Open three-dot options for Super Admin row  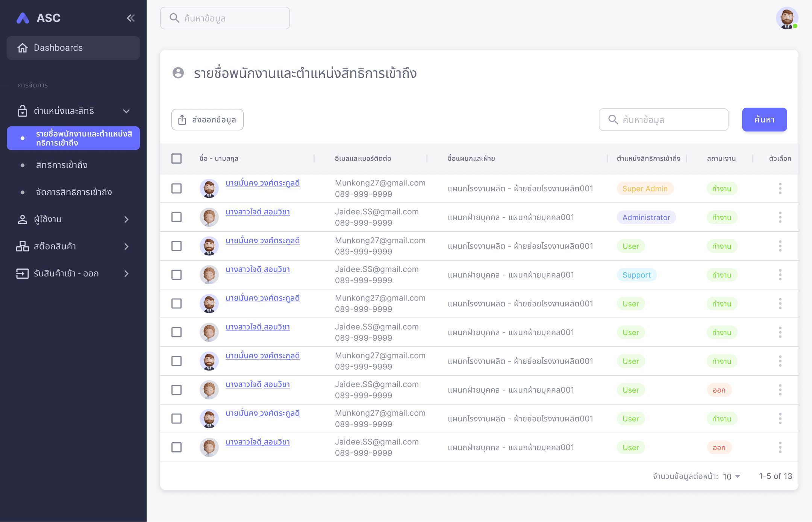tap(780, 188)
